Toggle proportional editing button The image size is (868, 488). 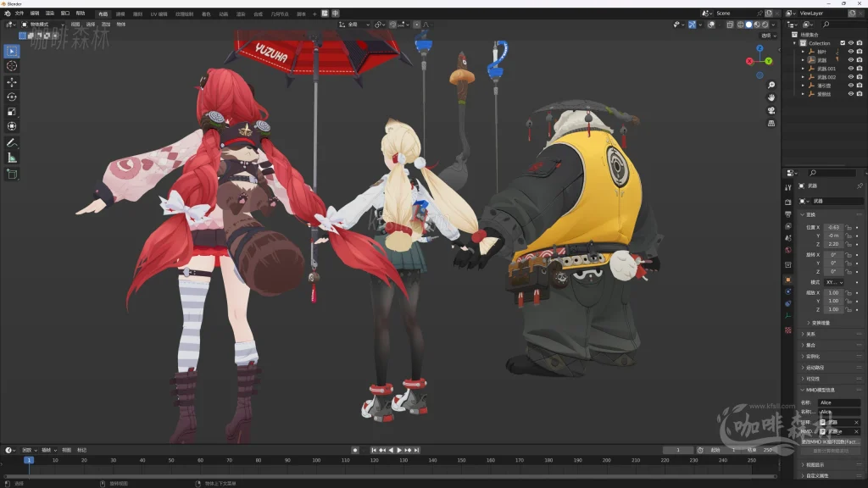[417, 25]
